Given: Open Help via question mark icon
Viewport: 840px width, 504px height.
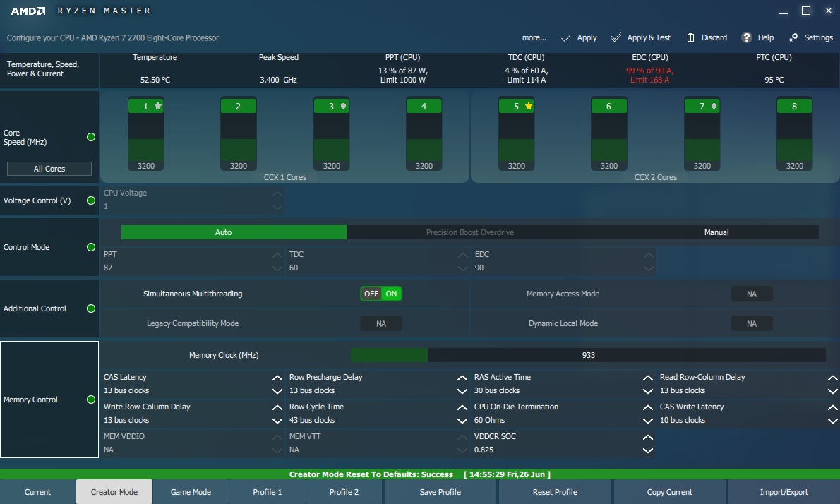Looking at the screenshot, I should point(746,37).
